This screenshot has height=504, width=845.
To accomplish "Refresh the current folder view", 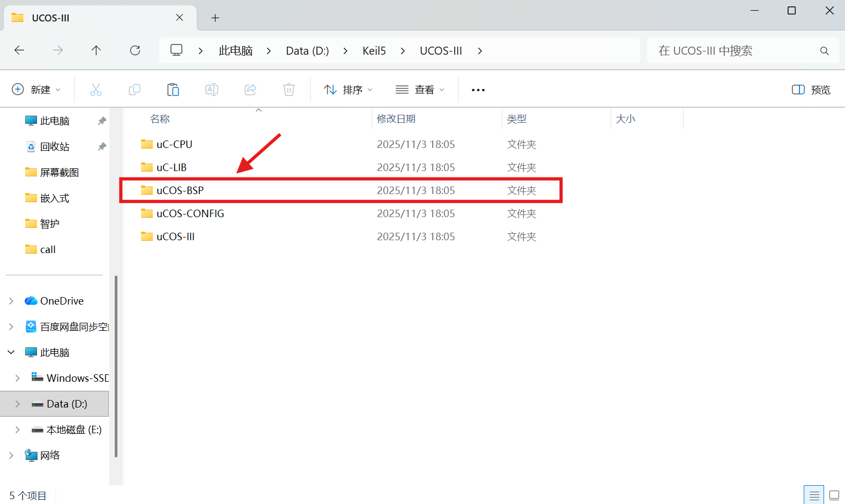I will pyautogui.click(x=135, y=50).
